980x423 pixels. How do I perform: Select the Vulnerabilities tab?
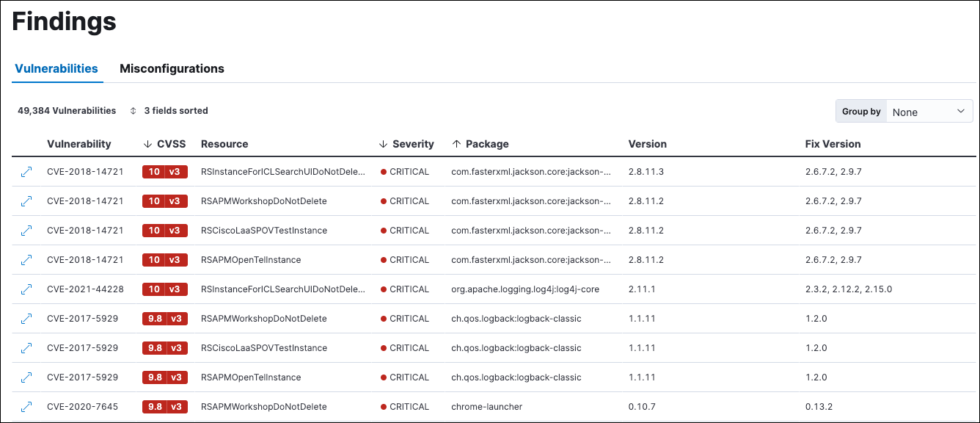(x=57, y=68)
